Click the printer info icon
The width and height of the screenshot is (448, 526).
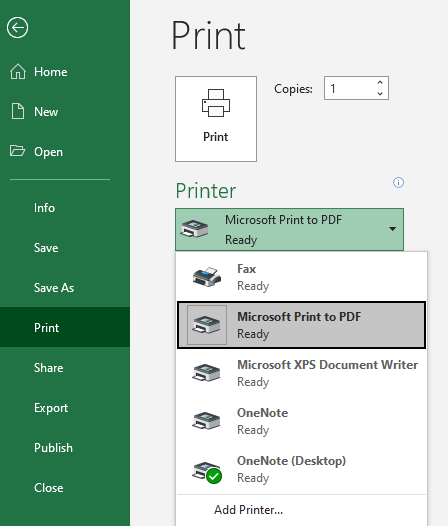398,183
